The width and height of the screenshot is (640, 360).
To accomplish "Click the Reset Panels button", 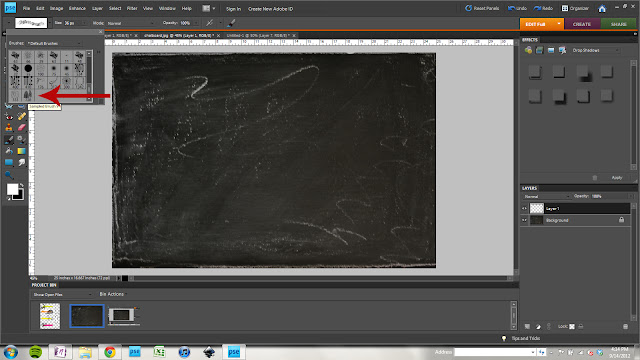I will click(482, 9).
